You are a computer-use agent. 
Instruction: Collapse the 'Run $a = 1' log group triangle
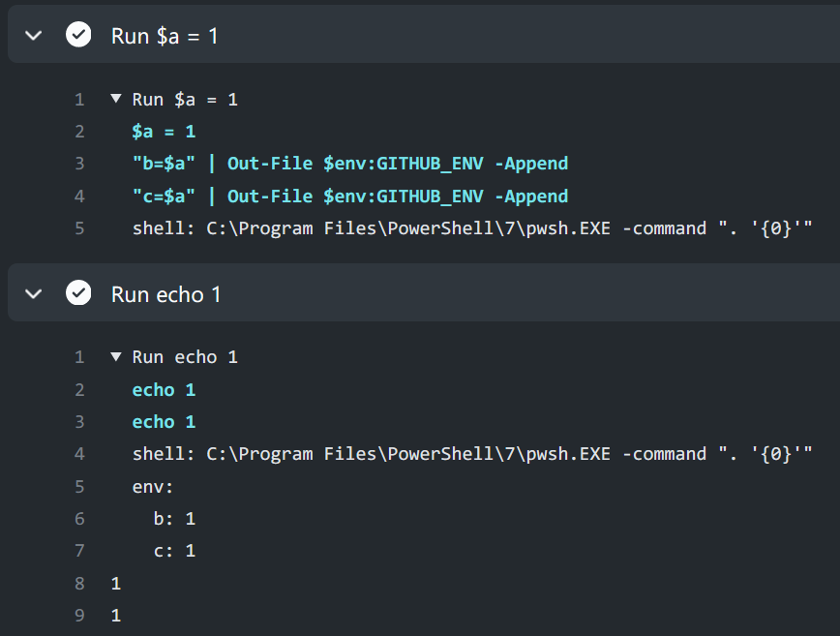coord(116,99)
